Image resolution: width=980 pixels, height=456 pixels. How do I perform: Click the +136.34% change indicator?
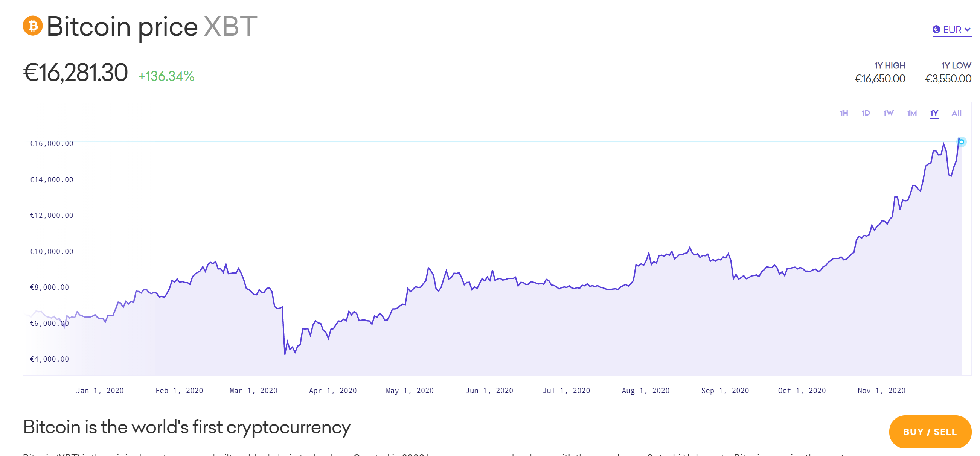point(166,76)
